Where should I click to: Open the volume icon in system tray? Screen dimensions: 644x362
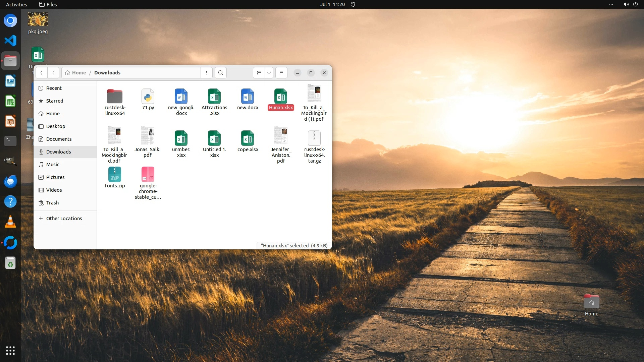tap(626, 4)
